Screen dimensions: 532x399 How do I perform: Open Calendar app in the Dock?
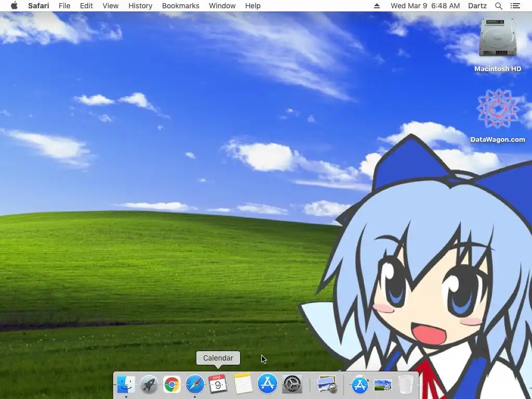click(x=218, y=384)
